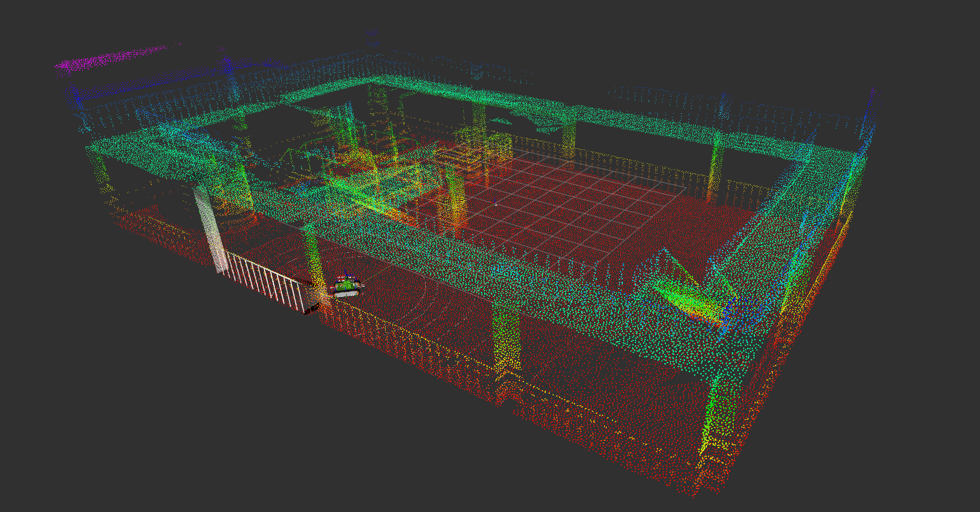Click the green tracked robot model

[x=347, y=286]
